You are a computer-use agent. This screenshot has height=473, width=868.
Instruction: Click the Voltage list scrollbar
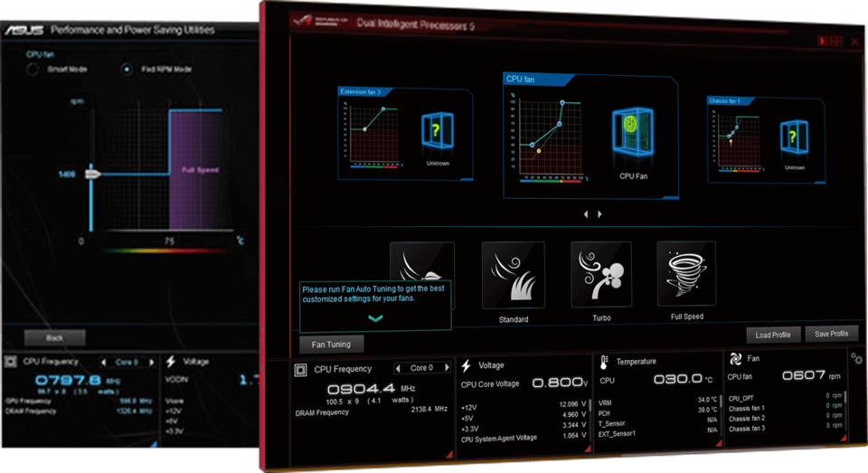[x=590, y=407]
